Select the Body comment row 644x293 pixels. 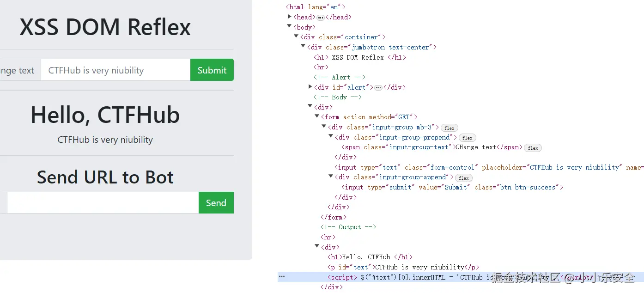coord(338,97)
